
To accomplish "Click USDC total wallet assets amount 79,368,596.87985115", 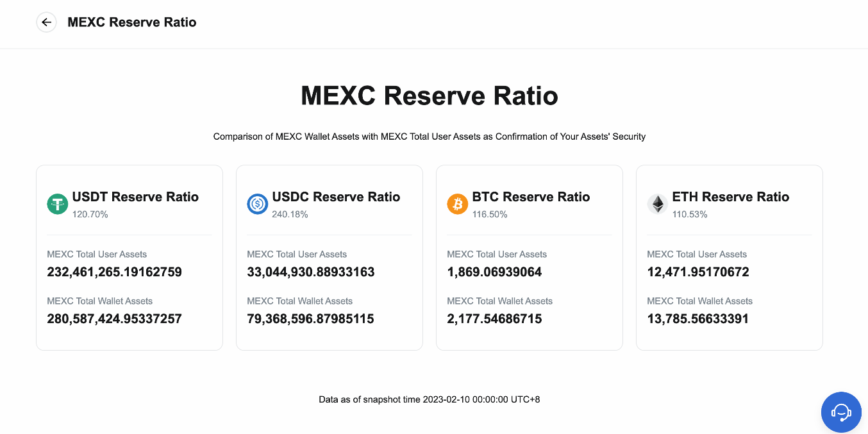I will [x=310, y=319].
